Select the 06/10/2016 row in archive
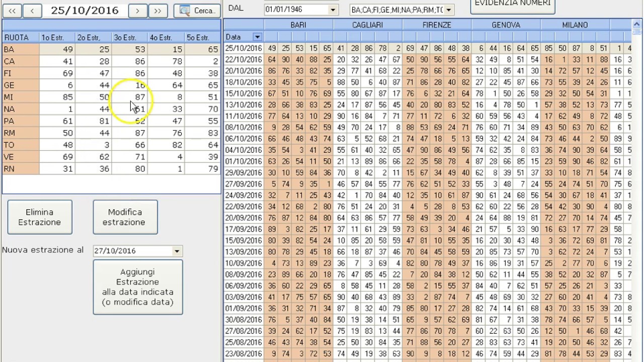 [x=428, y=139]
